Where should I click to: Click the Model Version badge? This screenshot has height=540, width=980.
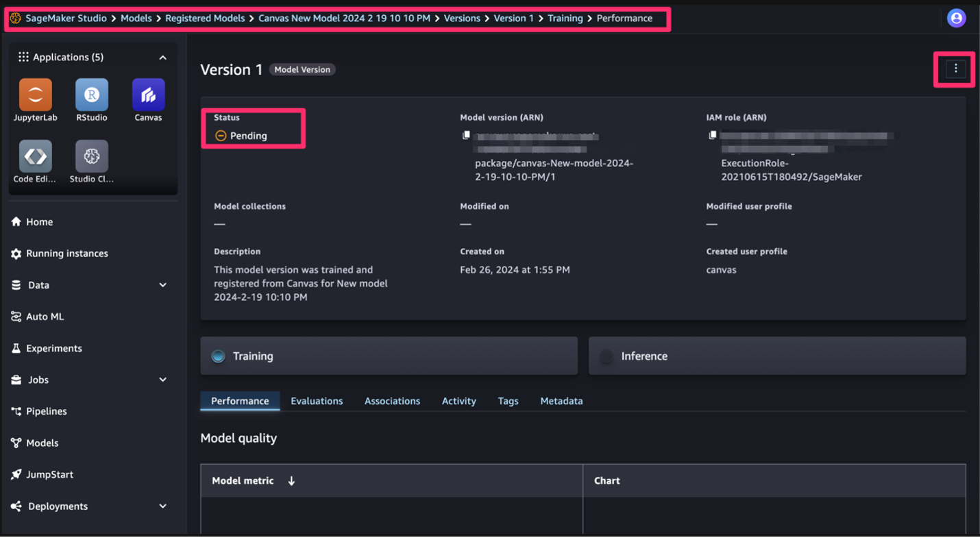(x=302, y=70)
